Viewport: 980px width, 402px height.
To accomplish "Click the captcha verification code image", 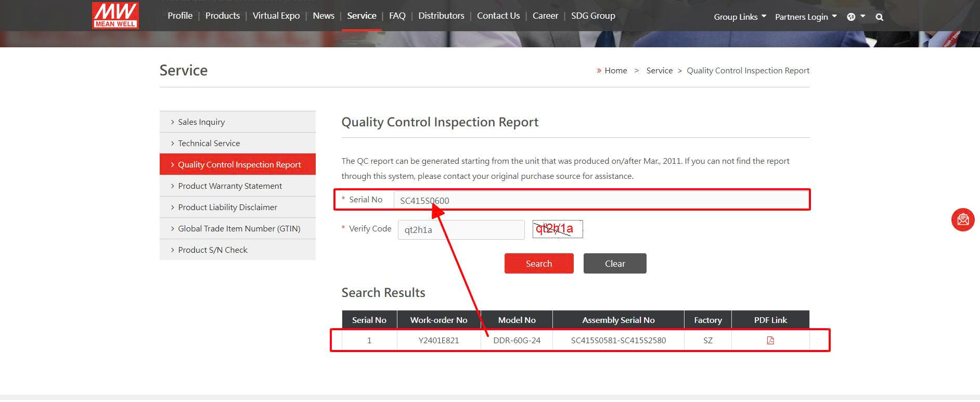I will pos(557,229).
